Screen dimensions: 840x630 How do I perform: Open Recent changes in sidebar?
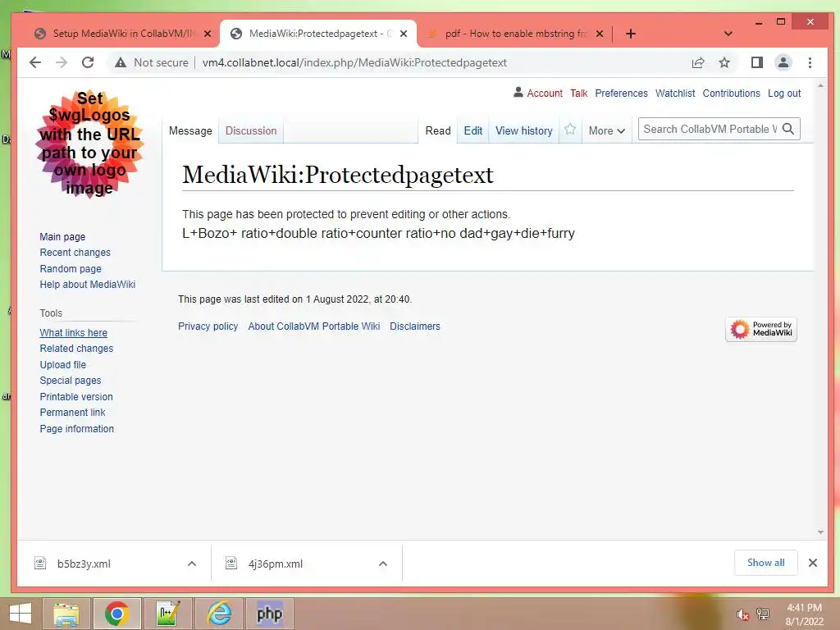click(75, 253)
